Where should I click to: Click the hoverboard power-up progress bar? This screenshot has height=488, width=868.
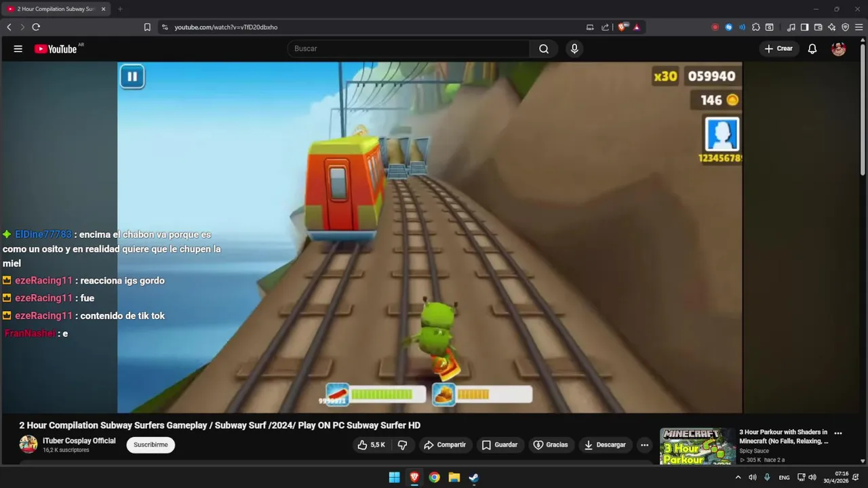(388, 394)
